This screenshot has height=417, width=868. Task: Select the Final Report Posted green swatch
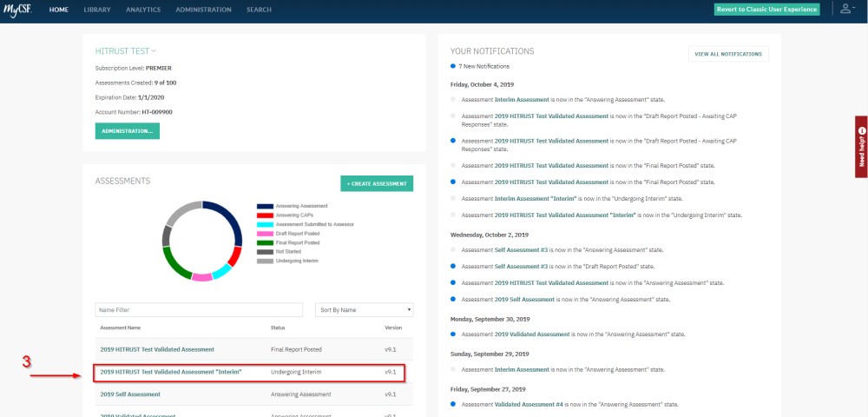pyautogui.click(x=265, y=242)
